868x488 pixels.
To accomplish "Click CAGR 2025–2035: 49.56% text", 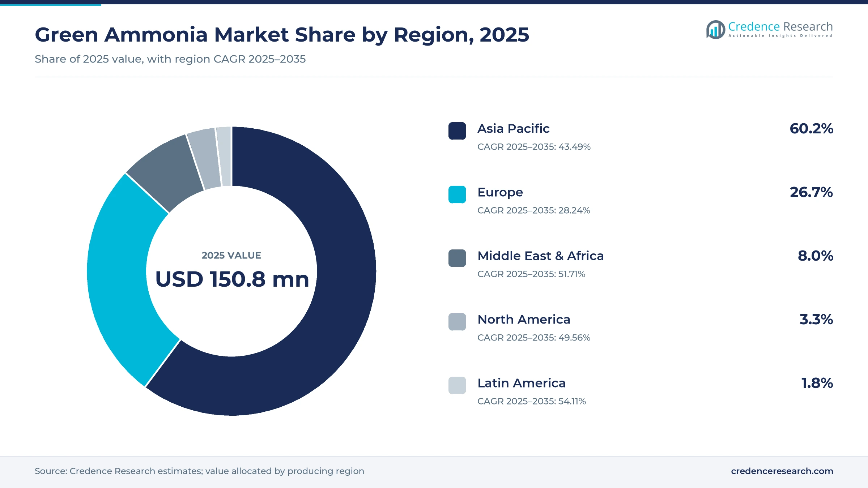I will [534, 338].
